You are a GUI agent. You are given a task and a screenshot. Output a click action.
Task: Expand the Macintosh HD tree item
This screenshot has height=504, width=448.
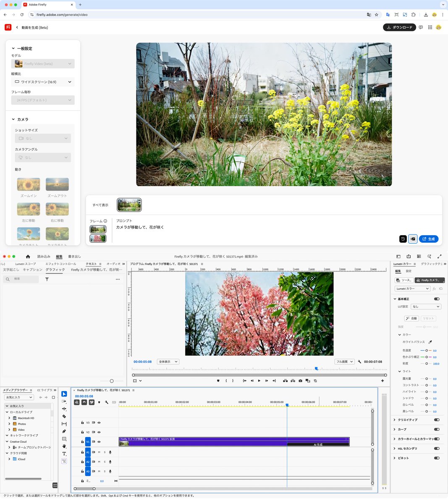(9, 418)
